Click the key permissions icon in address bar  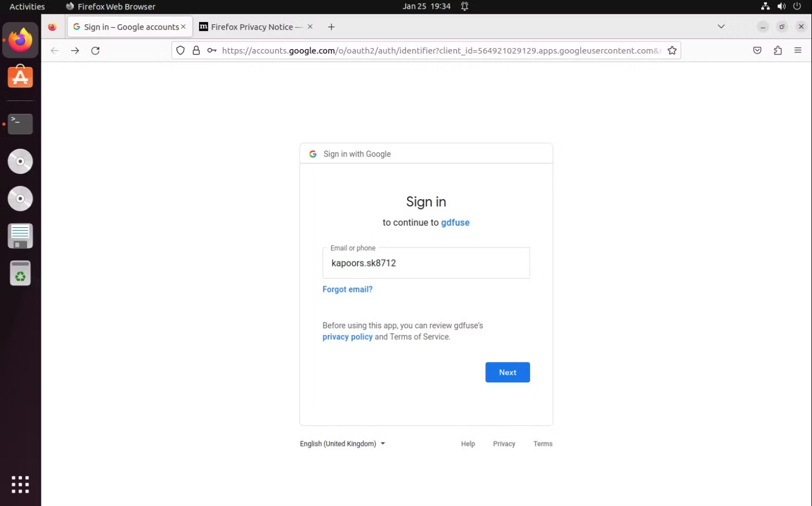point(212,51)
